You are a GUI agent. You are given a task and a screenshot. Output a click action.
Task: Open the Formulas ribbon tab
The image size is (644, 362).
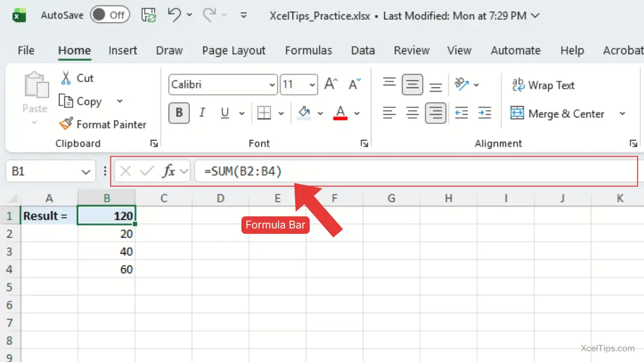(x=308, y=50)
